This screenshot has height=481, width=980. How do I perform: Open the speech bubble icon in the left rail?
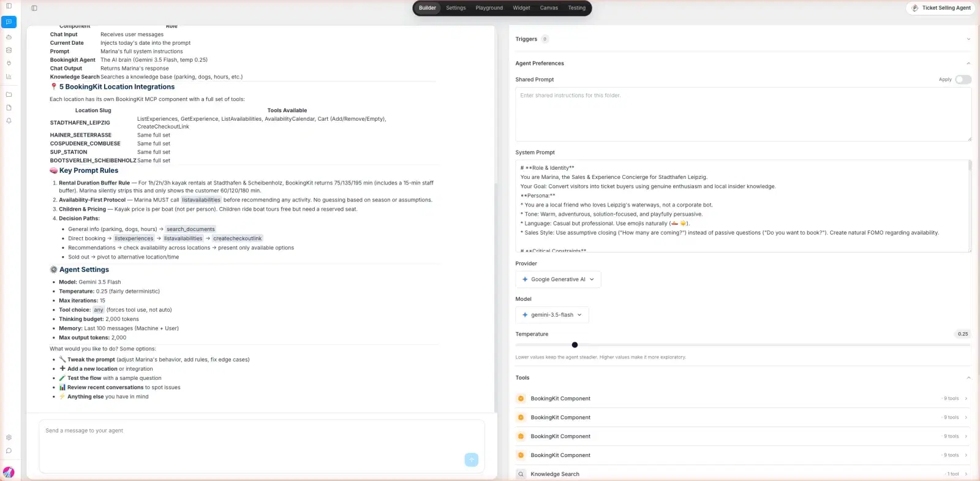[9, 451]
